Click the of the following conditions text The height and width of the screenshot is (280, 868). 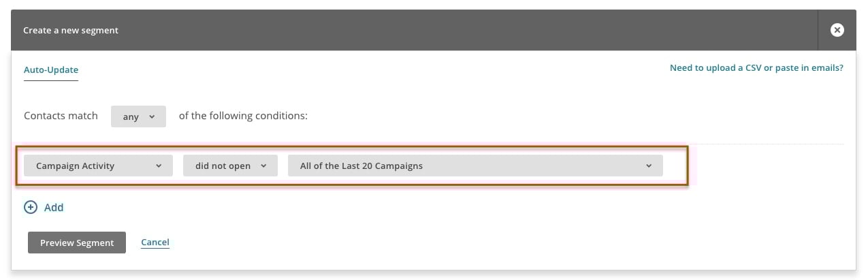pyautogui.click(x=243, y=116)
